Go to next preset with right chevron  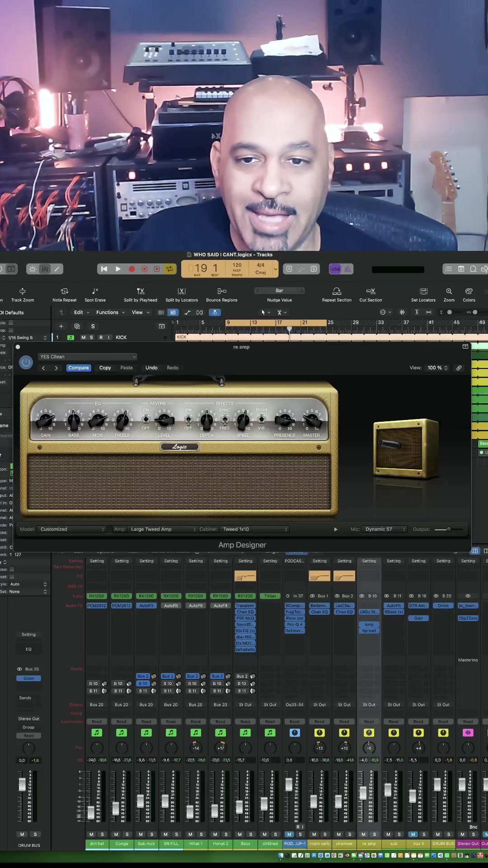pyautogui.click(x=56, y=368)
